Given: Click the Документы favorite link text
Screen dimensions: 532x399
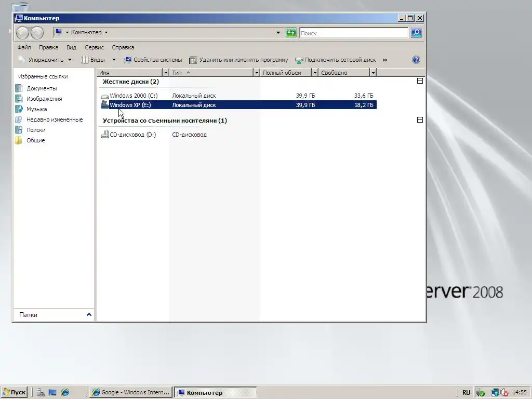Looking at the screenshot, I should pos(42,88).
